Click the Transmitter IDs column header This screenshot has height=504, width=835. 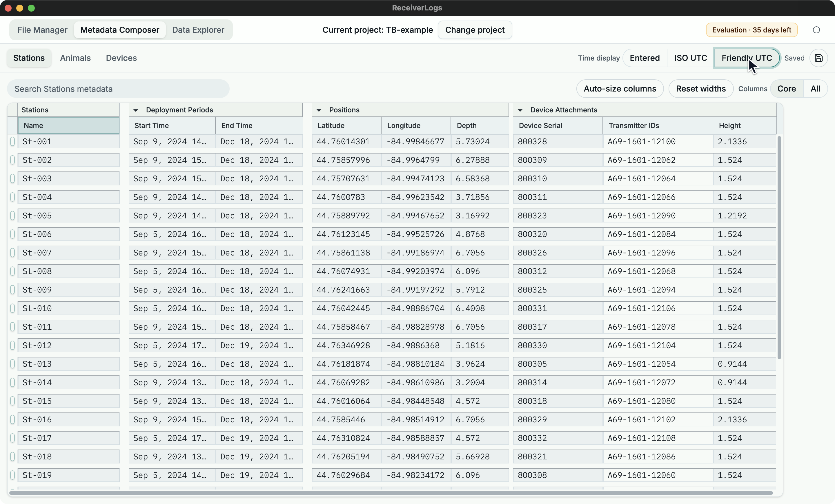[x=658, y=126]
